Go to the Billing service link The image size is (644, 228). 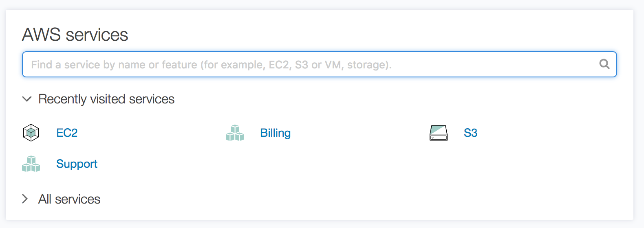[x=276, y=133]
